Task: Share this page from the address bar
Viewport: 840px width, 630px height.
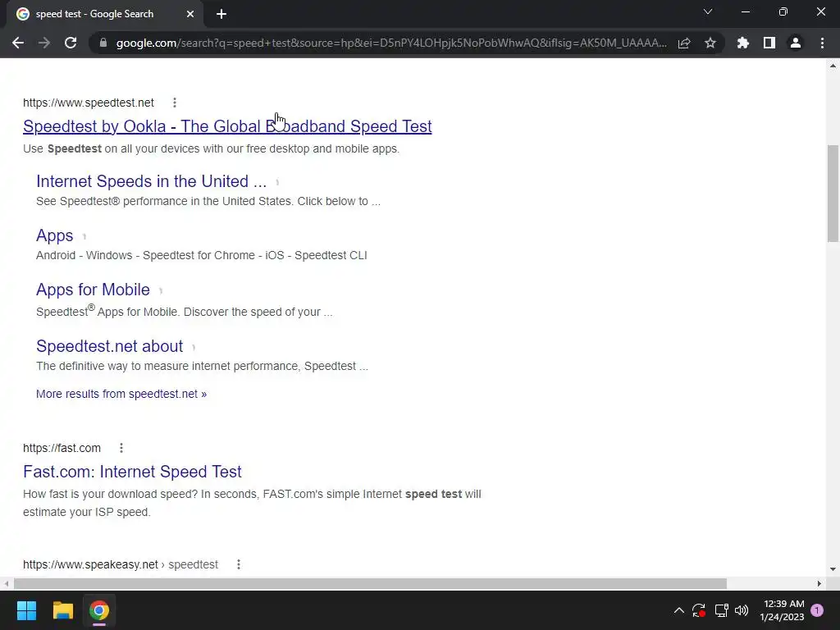Action: click(x=684, y=43)
